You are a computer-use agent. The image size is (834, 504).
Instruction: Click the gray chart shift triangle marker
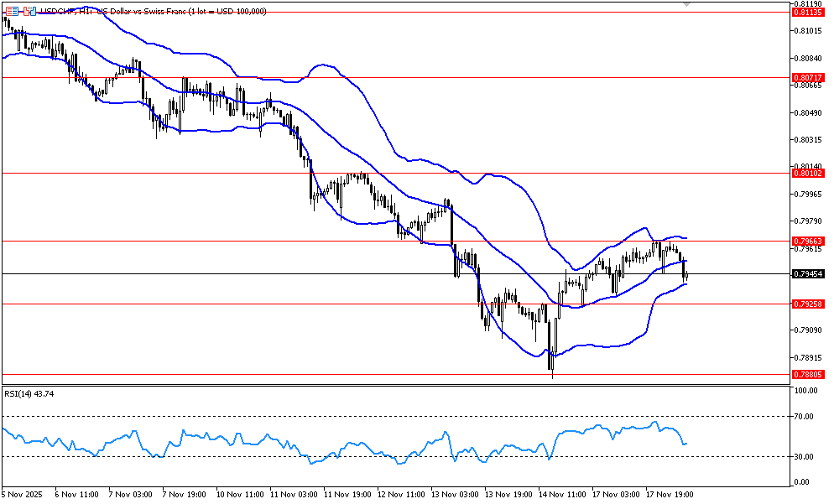(x=688, y=4)
